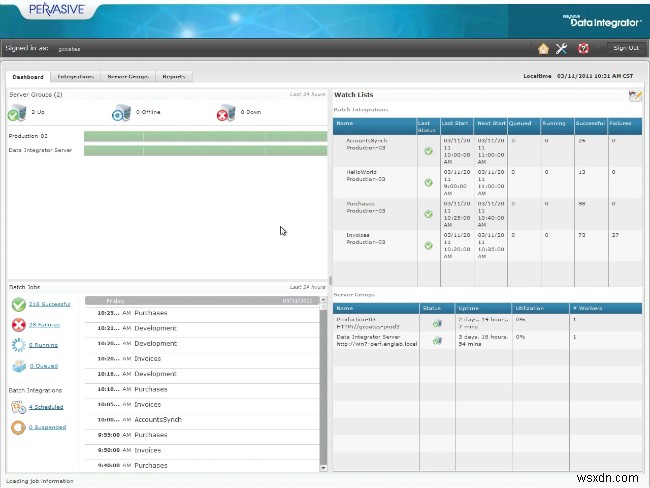Edit watch lists via pencil icon

(x=635, y=95)
